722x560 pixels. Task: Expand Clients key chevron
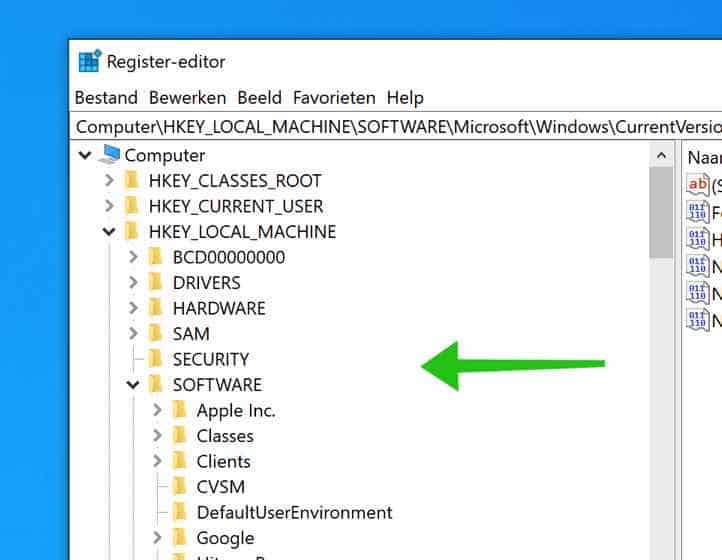coord(157,461)
